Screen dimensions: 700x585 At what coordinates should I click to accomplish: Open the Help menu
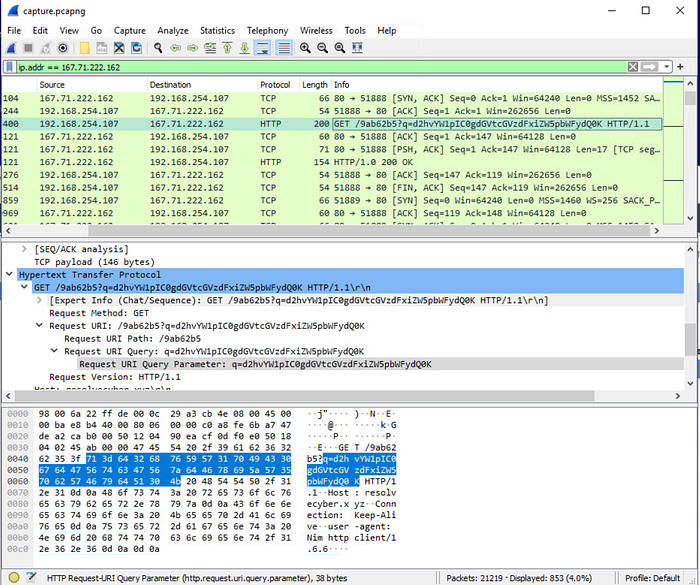coord(387,30)
